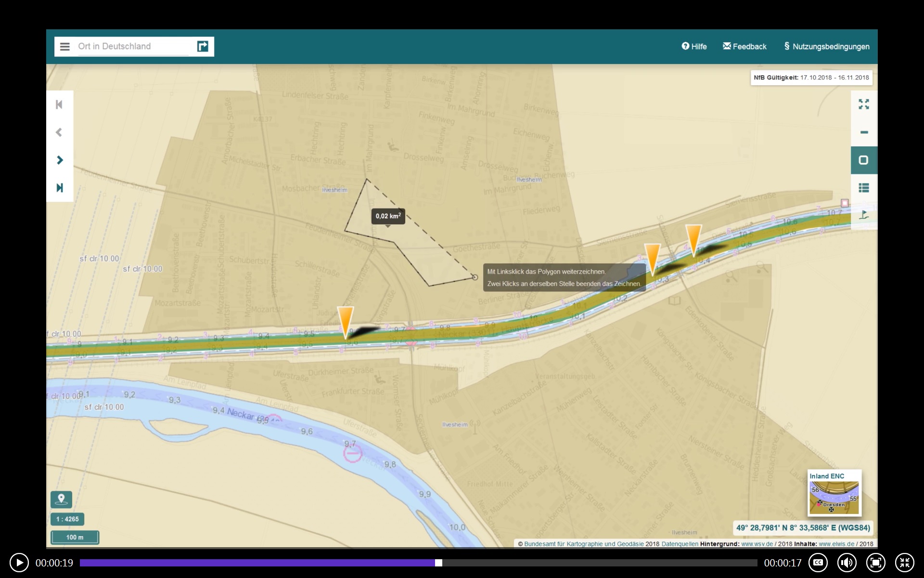Open the Nutzungsbedingungen terms menu
Screen dimensions: 924x578
pyautogui.click(x=826, y=46)
